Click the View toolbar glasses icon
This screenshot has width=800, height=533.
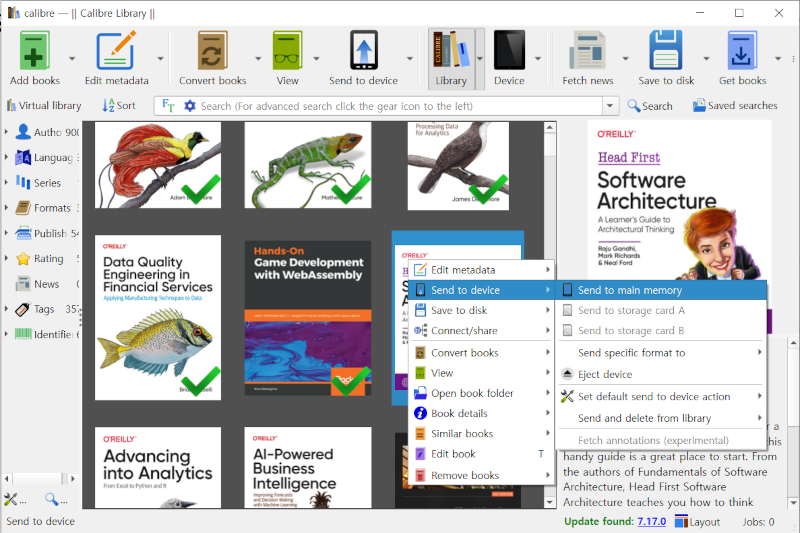click(287, 50)
